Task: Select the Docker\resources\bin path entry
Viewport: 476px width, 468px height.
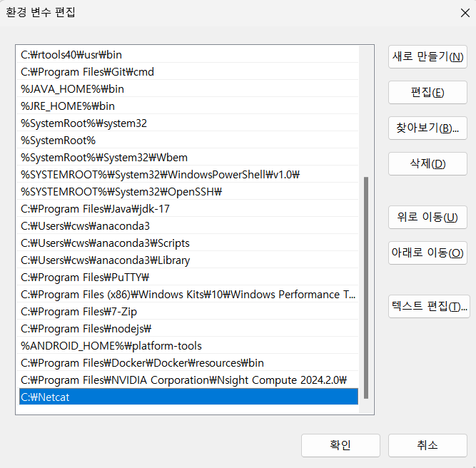Action: click(187, 362)
